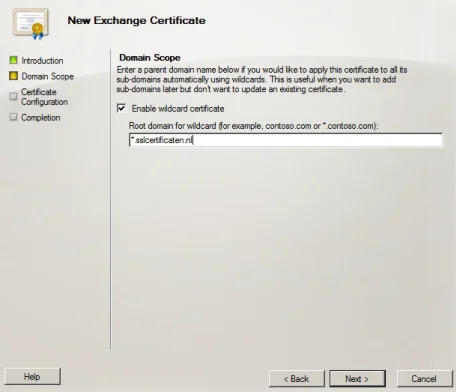Viewport: 456px width, 392px height.
Task: Cancel the New Exchange Certificate wizard
Action: (x=424, y=379)
